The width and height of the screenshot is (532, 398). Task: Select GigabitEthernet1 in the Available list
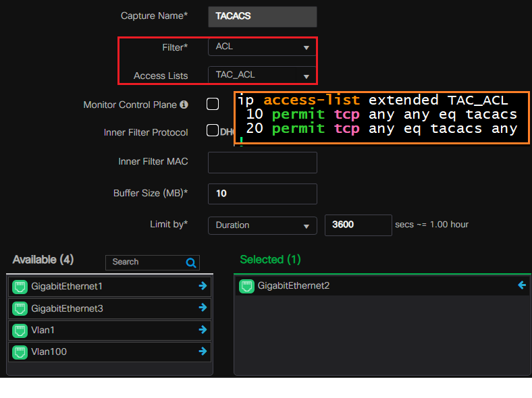pyautogui.click(x=67, y=287)
